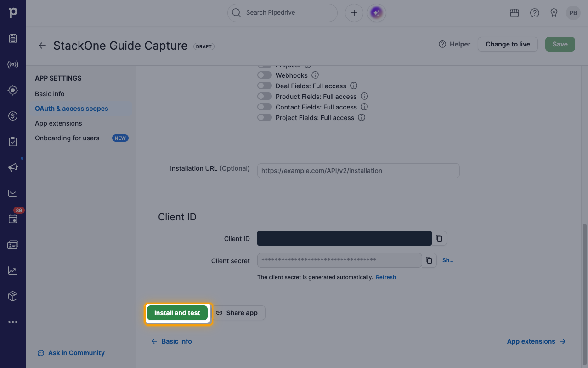Toggle the Webhooks scope switch
Viewport: 588px width, 368px height.
(x=265, y=75)
